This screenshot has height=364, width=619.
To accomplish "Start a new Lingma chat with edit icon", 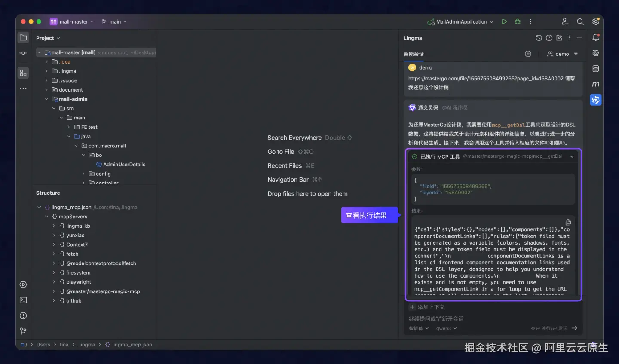I will pos(559,38).
